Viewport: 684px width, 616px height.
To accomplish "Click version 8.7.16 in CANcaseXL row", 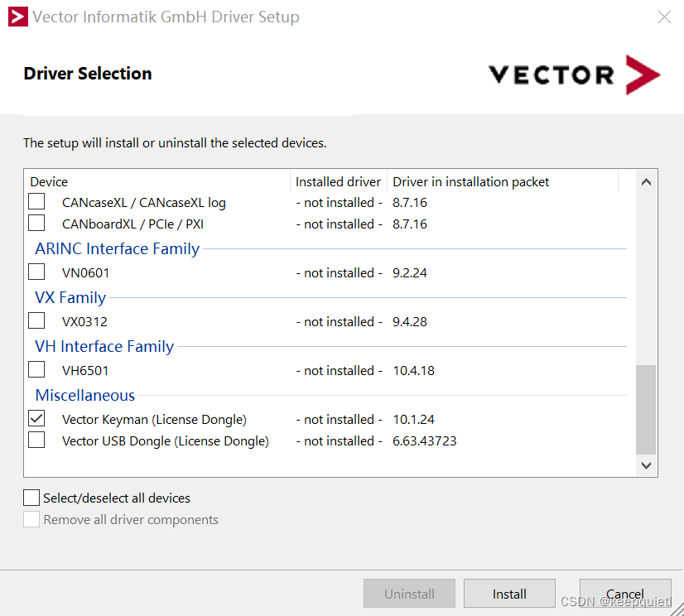I will 410,202.
